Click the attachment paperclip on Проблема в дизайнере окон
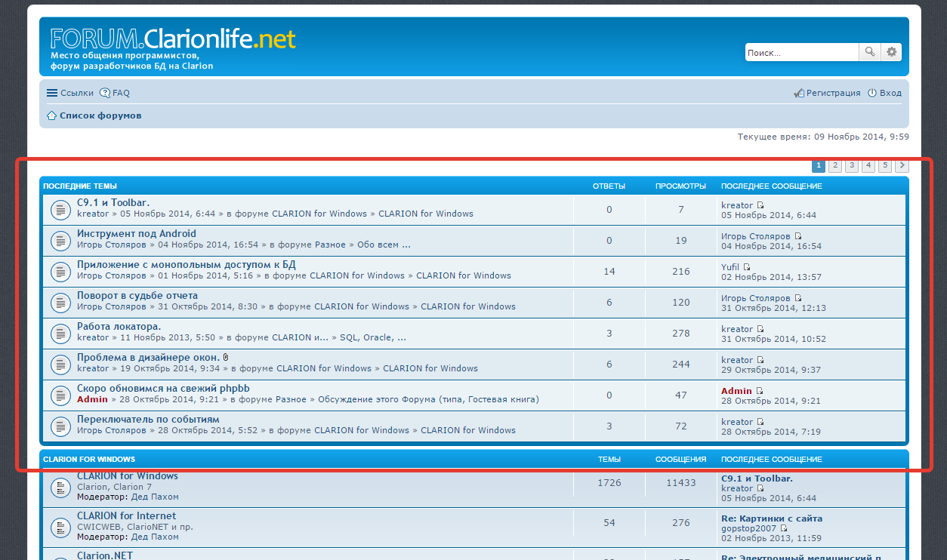This screenshot has width=947, height=560. (x=226, y=357)
